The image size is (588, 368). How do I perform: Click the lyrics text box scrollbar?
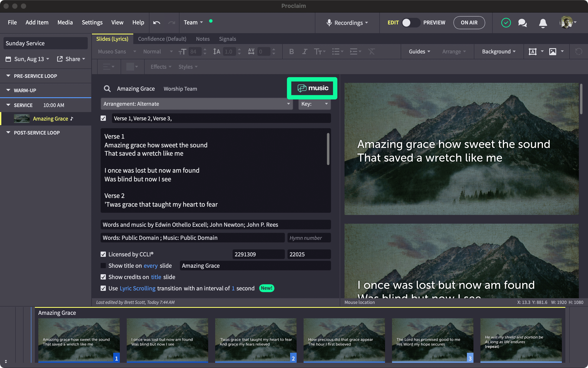click(x=328, y=149)
